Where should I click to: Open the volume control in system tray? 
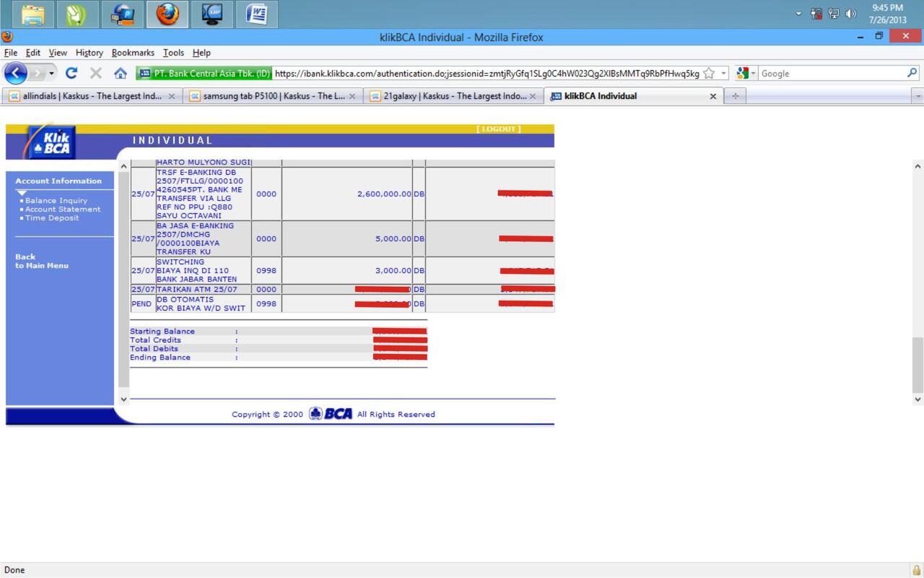pyautogui.click(x=851, y=14)
